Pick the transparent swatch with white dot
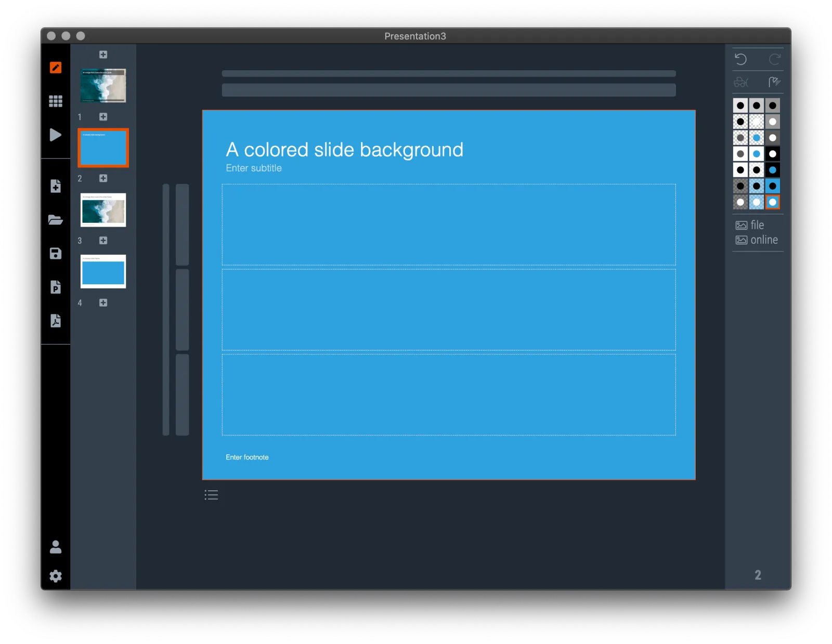 [757, 122]
